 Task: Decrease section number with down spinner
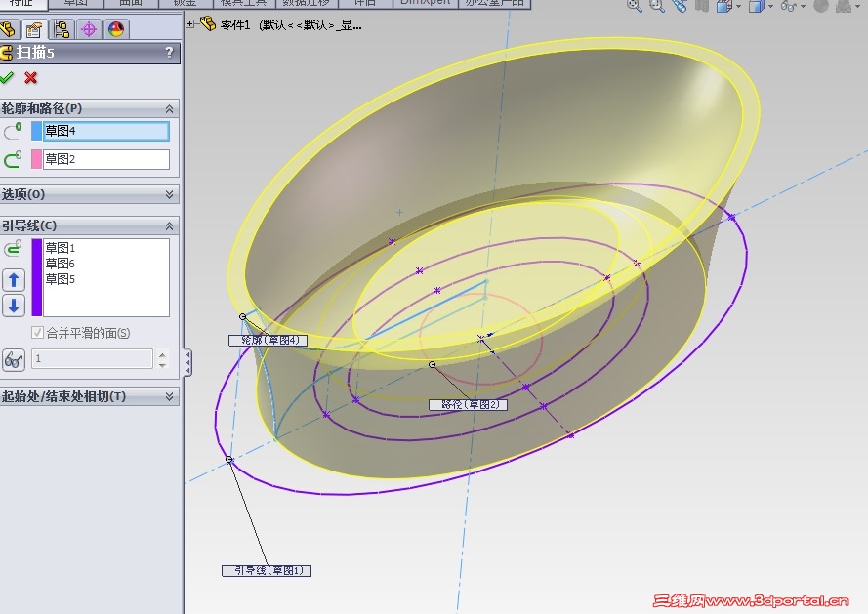[x=162, y=364]
